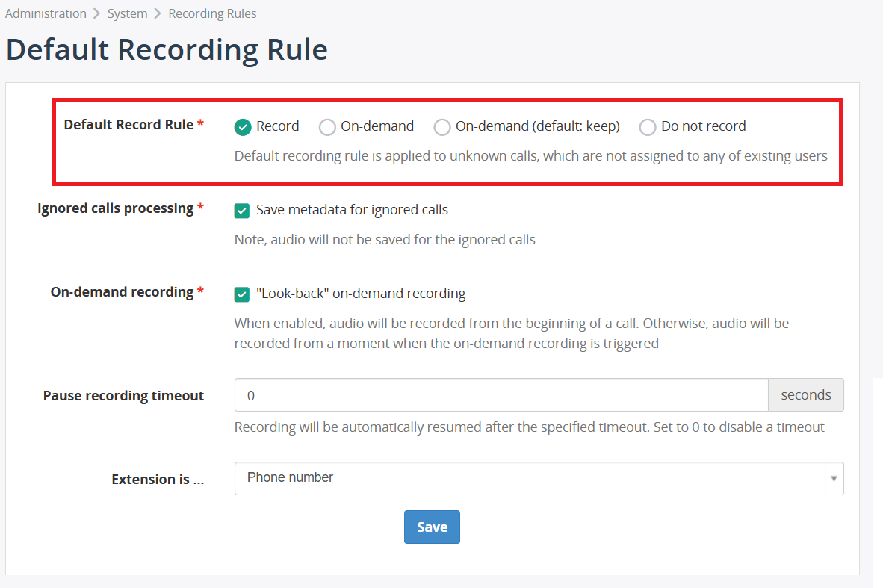Viewport: 883px width, 588px height.
Task: Select On-demand (default: keep) option
Action: tap(442, 127)
